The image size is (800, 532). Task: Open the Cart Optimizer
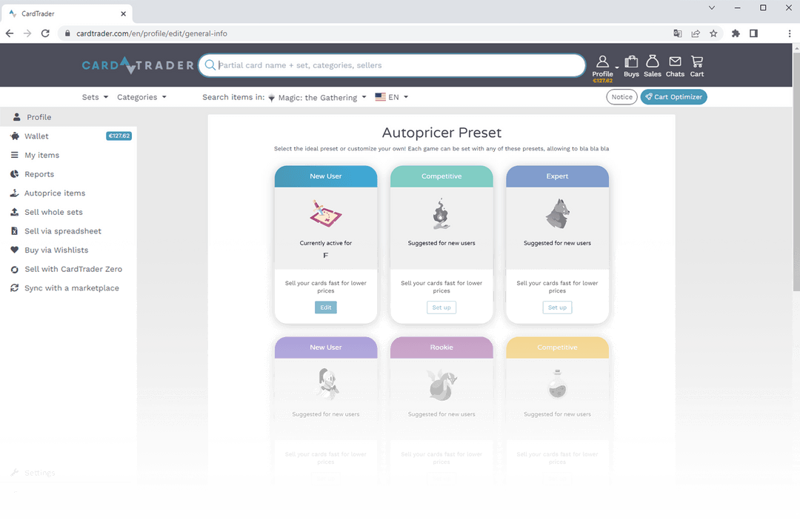click(x=673, y=96)
